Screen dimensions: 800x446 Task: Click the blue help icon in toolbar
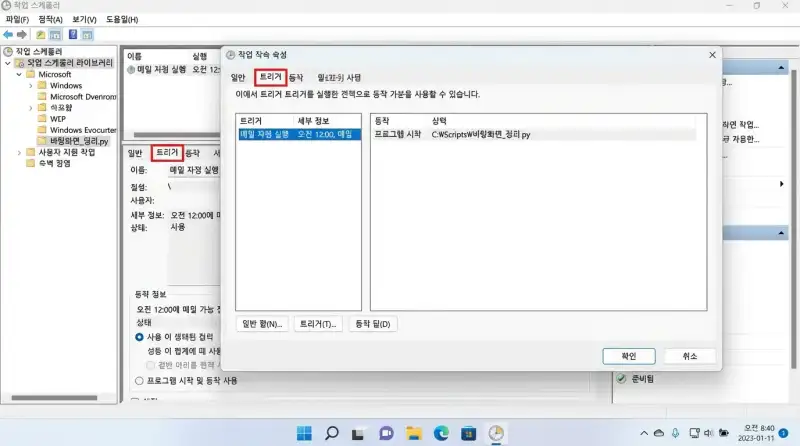click(73, 34)
